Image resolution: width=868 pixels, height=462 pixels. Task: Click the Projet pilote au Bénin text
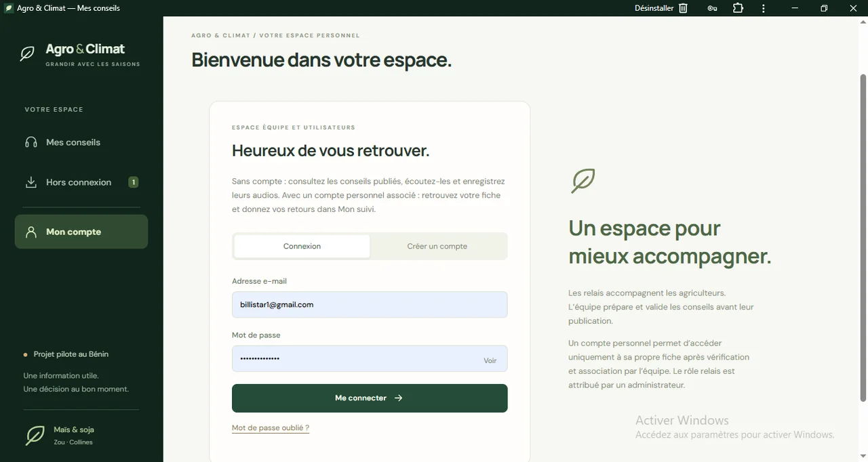(x=71, y=354)
